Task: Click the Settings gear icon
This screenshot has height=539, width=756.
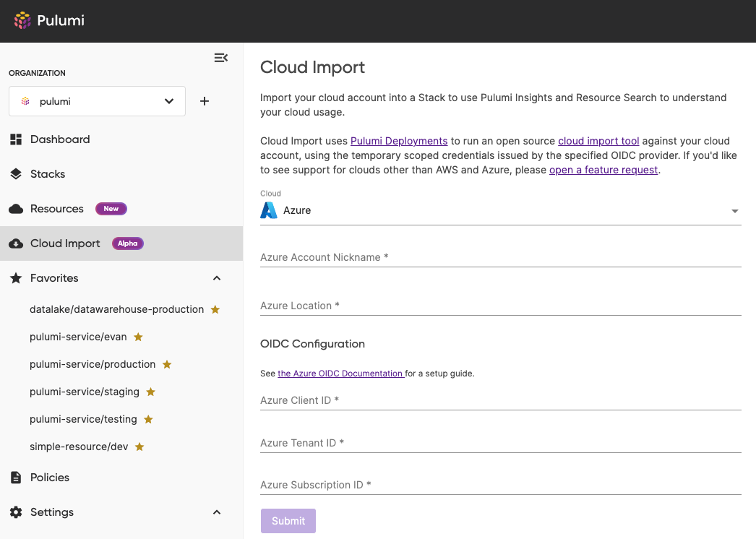Action: (16, 512)
